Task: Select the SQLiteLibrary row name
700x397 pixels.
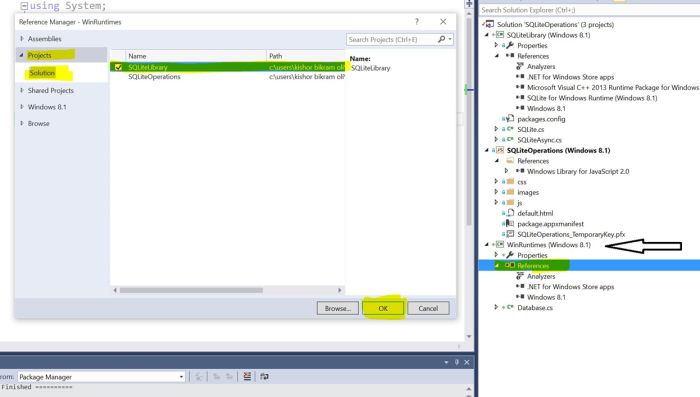Action: (x=148, y=67)
